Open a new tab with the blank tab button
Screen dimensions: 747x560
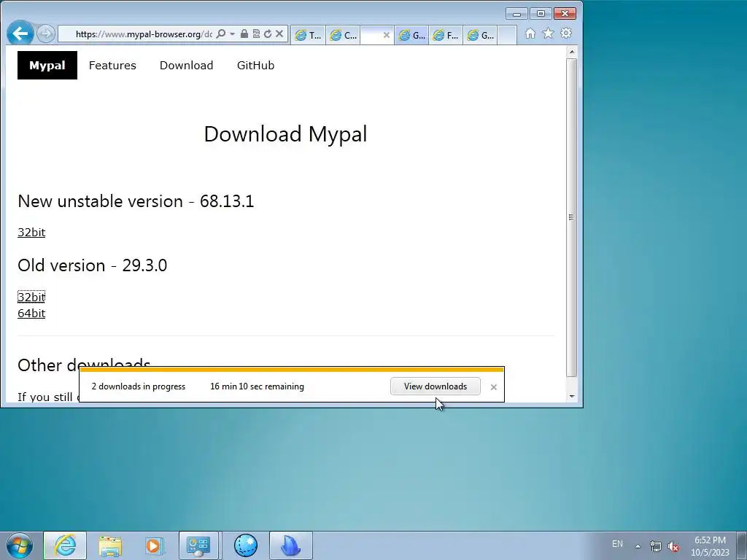(x=507, y=35)
